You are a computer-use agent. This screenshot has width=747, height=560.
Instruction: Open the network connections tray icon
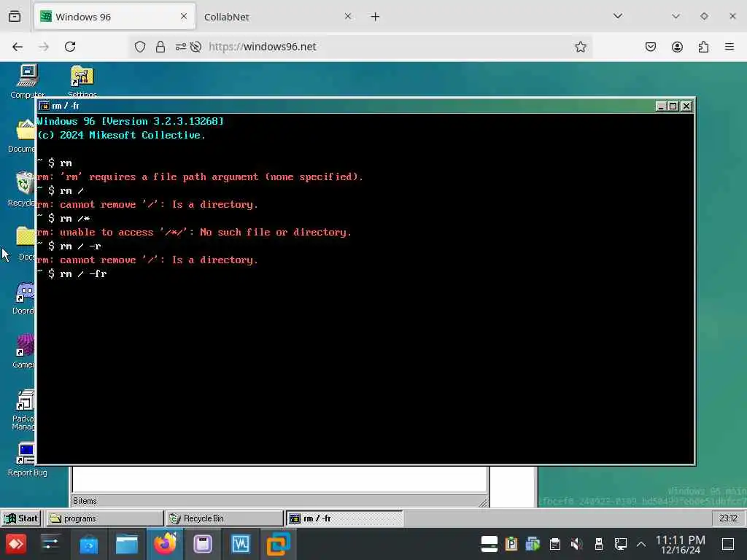(x=620, y=544)
